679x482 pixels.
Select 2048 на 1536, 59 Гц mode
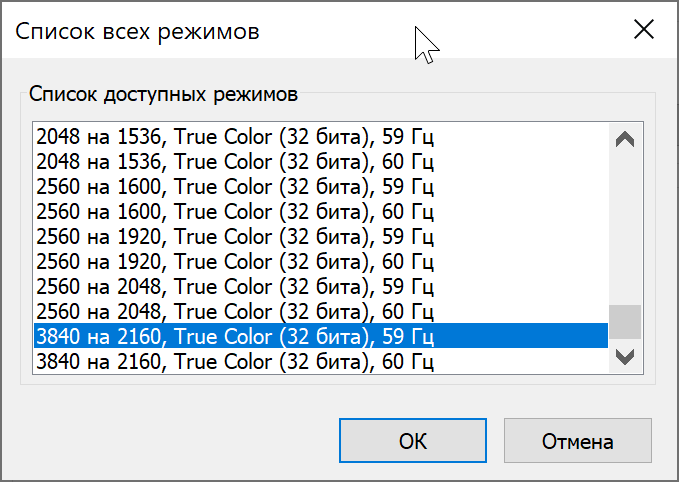point(235,136)
